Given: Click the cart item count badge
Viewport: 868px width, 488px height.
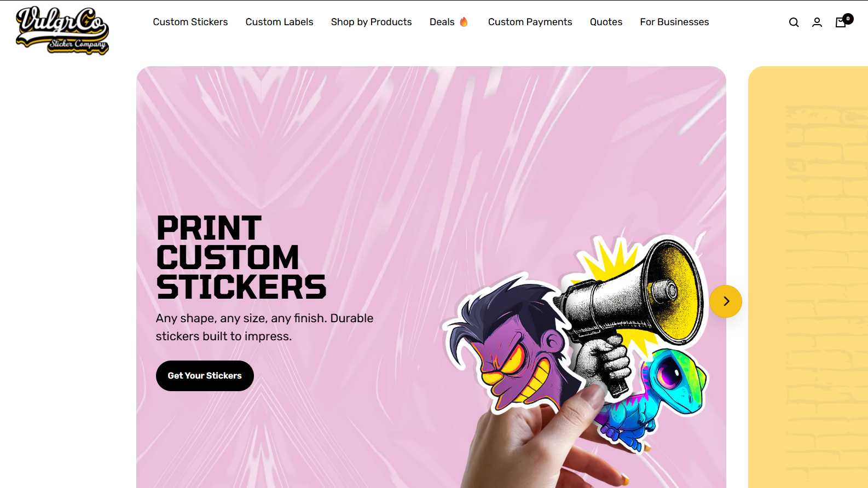Looking at the screenshot, I should (x=848, y=19).
